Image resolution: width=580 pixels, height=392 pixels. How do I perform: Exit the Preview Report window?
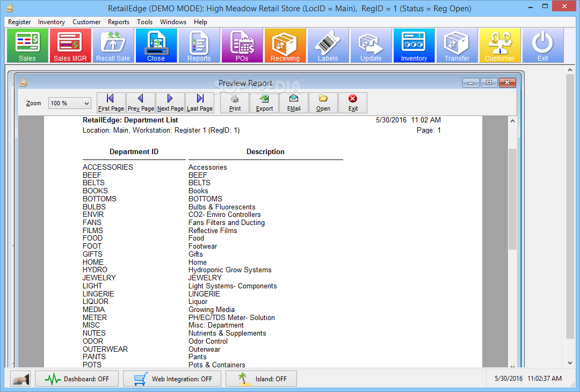tap(353, 103)
